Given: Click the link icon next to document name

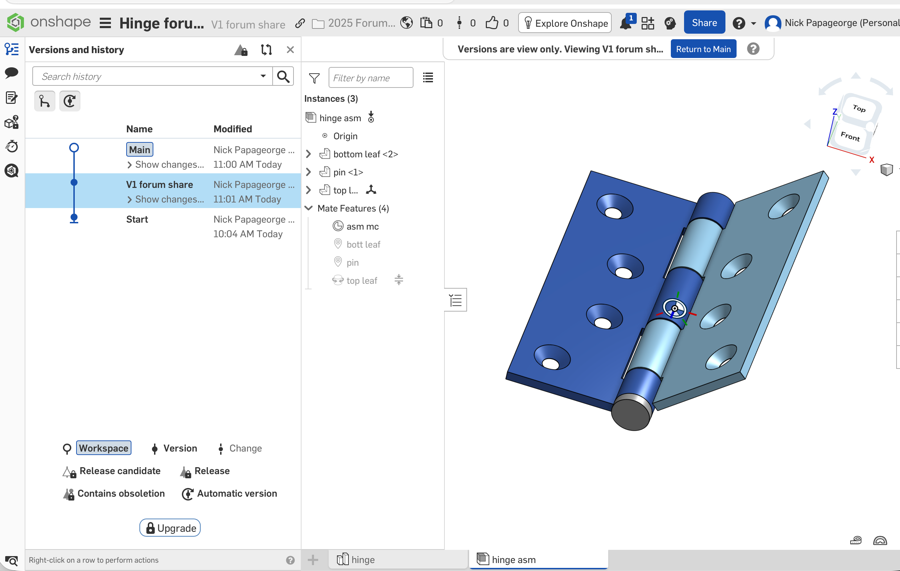Looking at the screenshot, I should tap(300, 23).
